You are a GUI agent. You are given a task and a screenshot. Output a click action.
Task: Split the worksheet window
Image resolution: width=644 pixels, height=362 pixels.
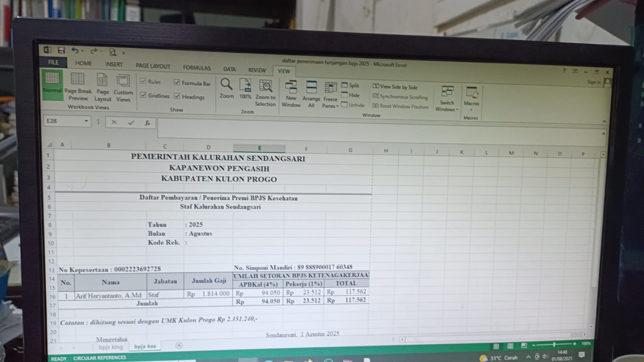pyautogui.click(x=350, y=85)
